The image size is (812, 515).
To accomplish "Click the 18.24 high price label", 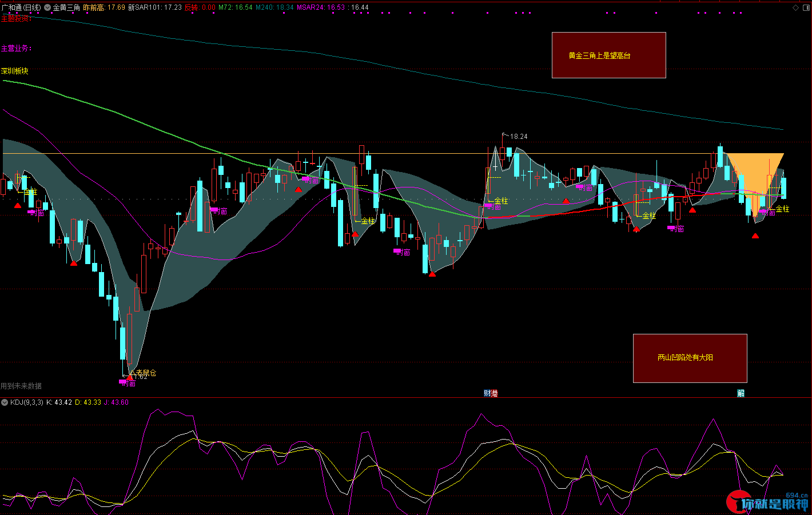I will pos(519,137).
